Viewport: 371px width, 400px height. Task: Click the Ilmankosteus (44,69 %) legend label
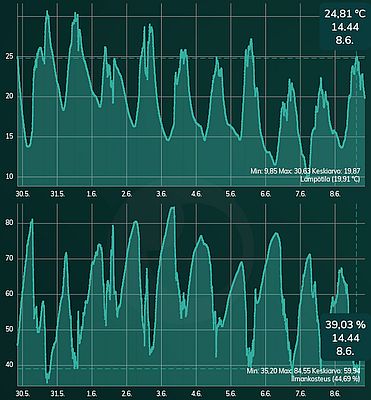tap(326, 379)
